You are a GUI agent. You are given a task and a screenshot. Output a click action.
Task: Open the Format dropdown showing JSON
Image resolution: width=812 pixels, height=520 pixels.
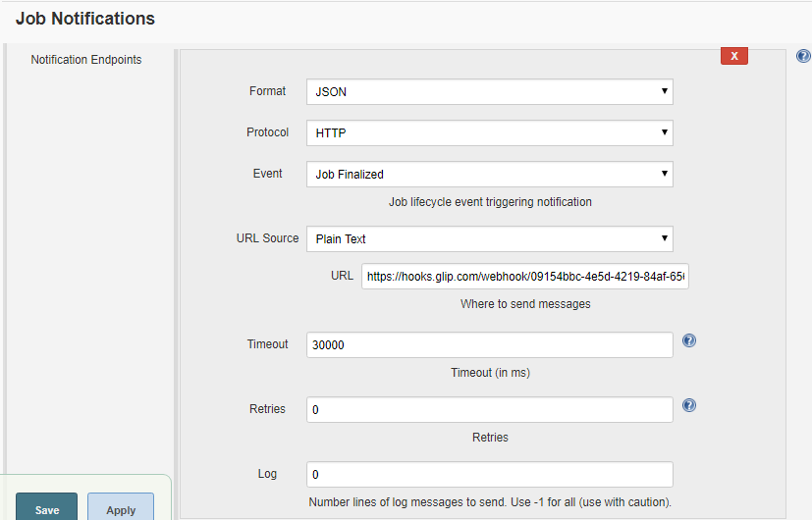coord(489,91)
